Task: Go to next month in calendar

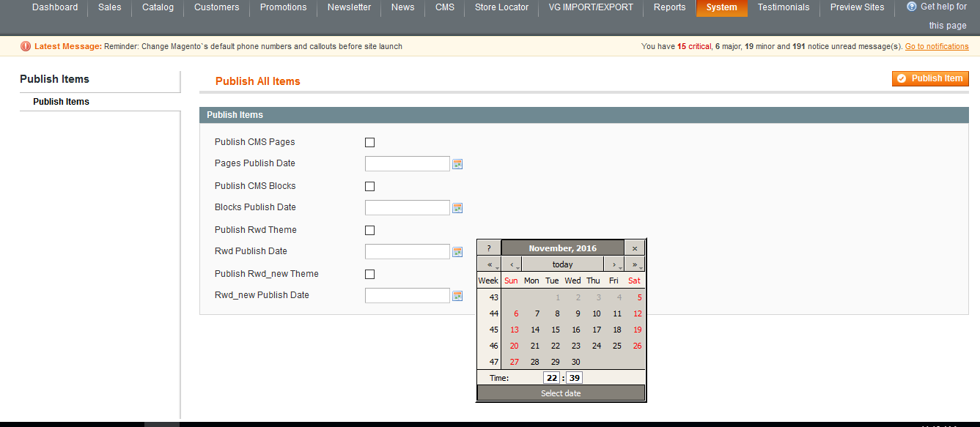Action: tap(614, 264)
